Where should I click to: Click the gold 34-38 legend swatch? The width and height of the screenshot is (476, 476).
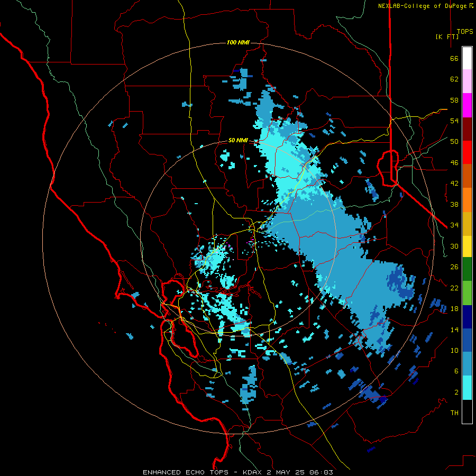pos(467,224)
